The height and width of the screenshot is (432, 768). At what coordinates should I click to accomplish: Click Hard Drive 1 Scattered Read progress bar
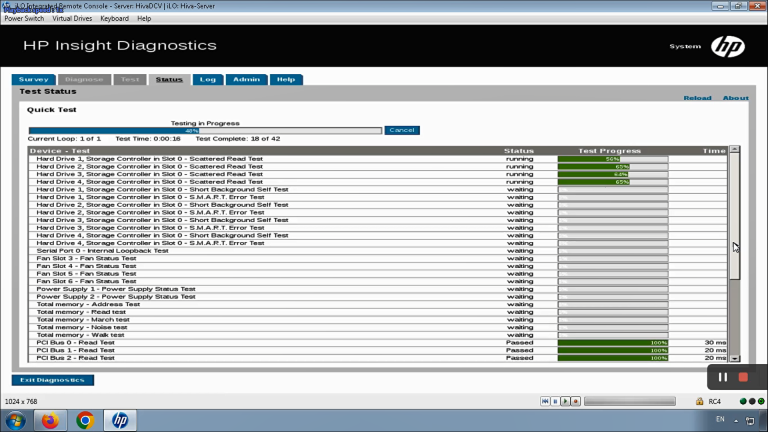613,159
